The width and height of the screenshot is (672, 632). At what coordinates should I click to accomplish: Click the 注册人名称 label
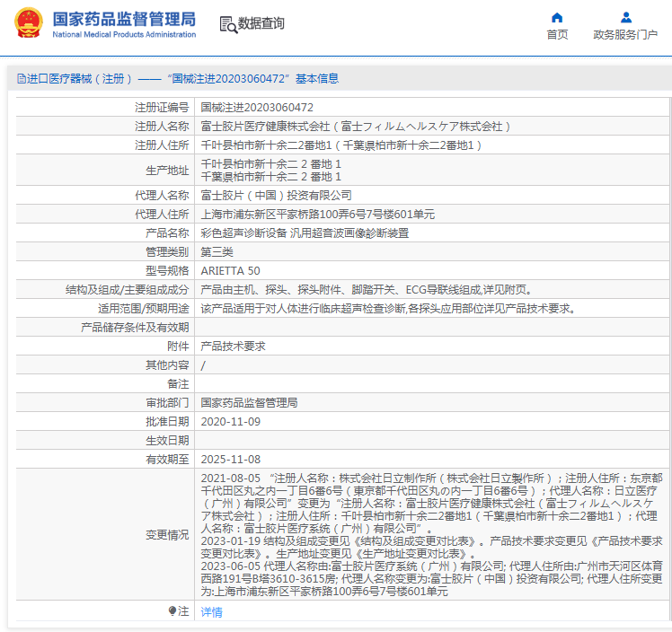pos(162,127)
